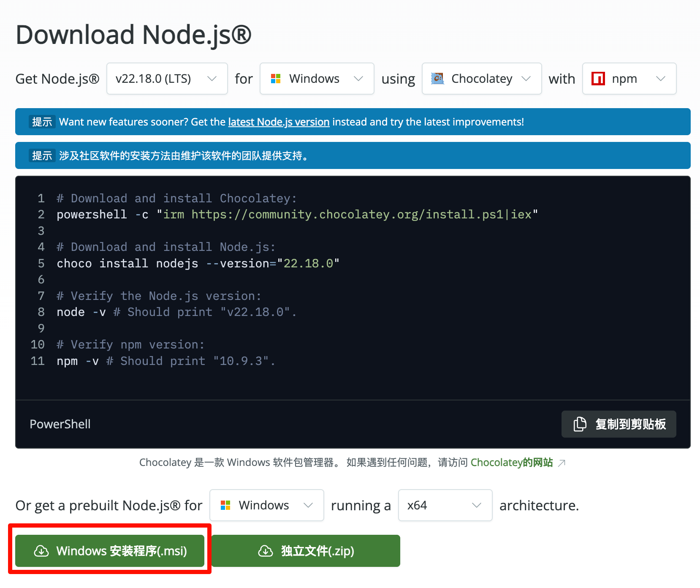Click the 复制到剪贴板 copy button

click(x=619, y=424)
